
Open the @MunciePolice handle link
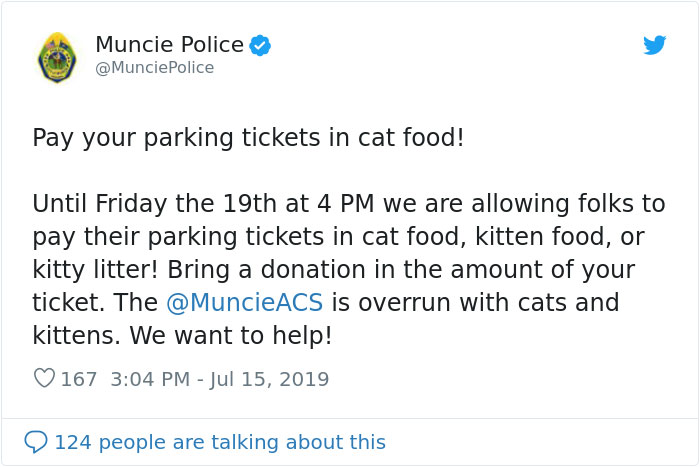[x=154, y=68]
